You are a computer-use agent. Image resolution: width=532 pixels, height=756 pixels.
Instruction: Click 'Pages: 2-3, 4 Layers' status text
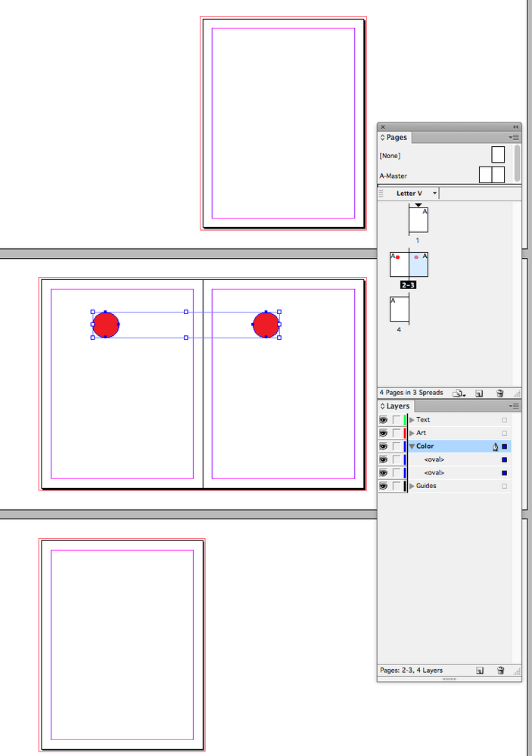412,670
